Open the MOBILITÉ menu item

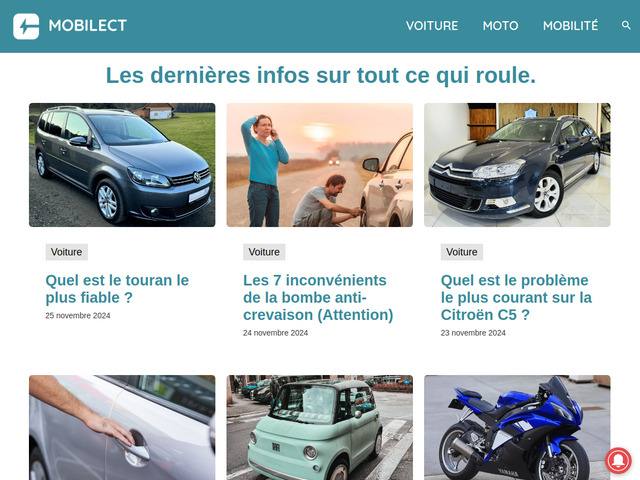tap(570, 25)
